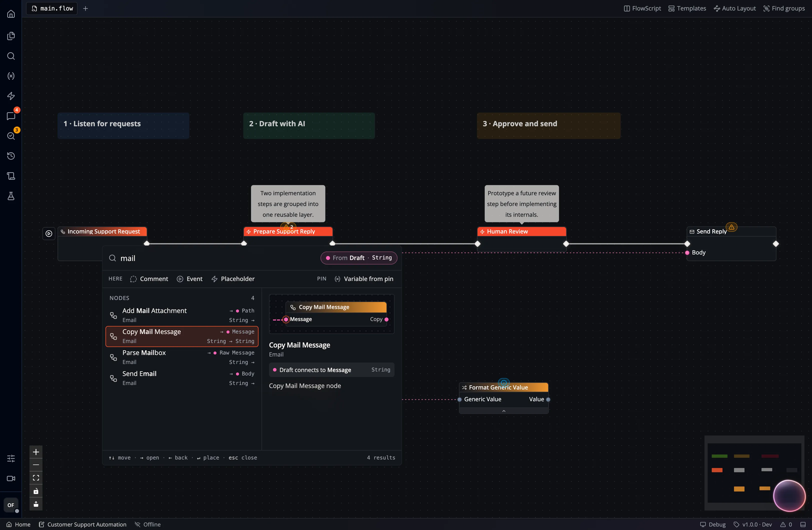The width and height of the screenshot is (812, 530).
Task: Open the flask experiments icon in sidebar
Action: coord(11,196)
